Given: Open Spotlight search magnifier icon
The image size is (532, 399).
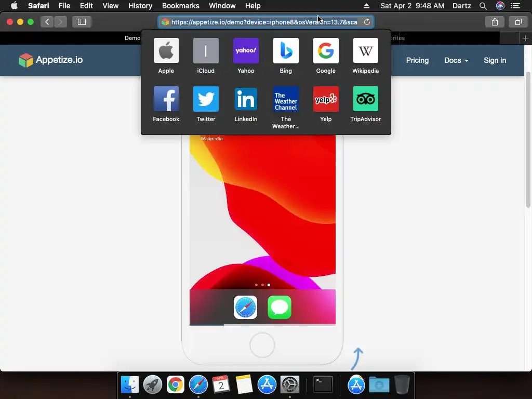Looking at the screenshot, I should (483, 6).
